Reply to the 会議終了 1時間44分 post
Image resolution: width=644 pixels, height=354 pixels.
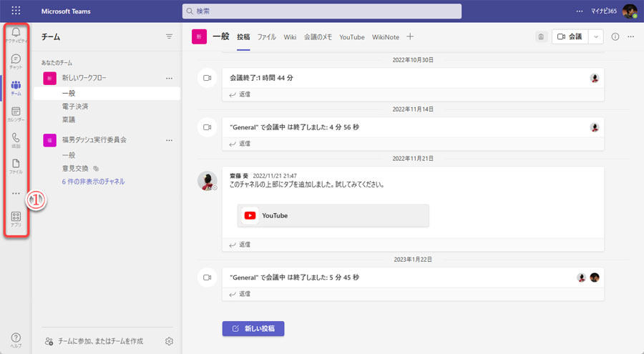click(240, 94)
